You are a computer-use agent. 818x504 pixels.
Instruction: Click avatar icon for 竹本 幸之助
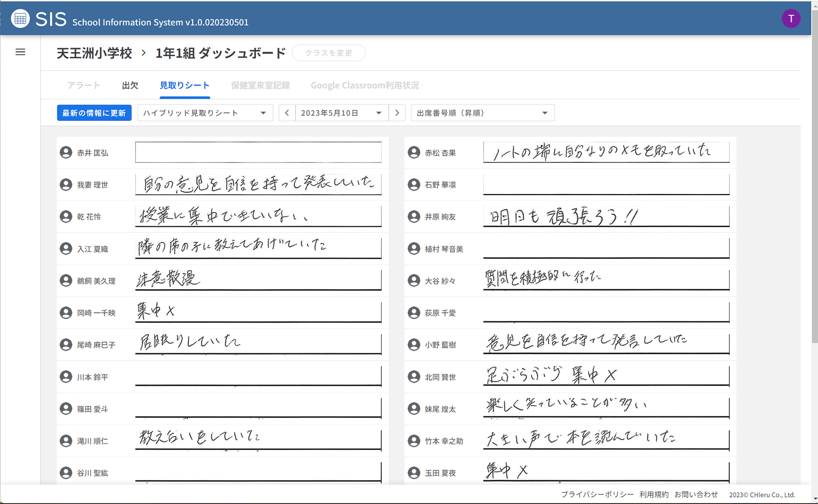(414, 440)
